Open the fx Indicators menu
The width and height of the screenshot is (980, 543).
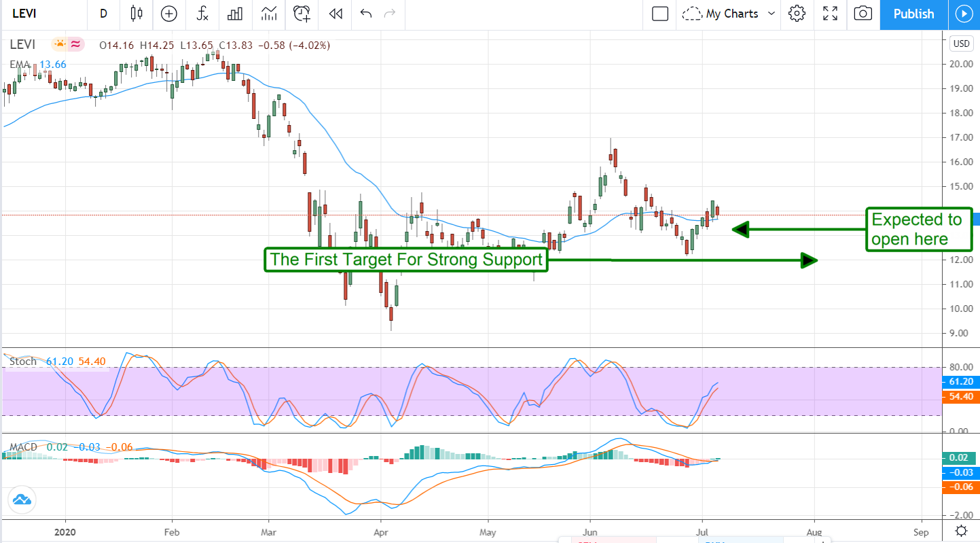pyautogui.click(x=202, y=14)
